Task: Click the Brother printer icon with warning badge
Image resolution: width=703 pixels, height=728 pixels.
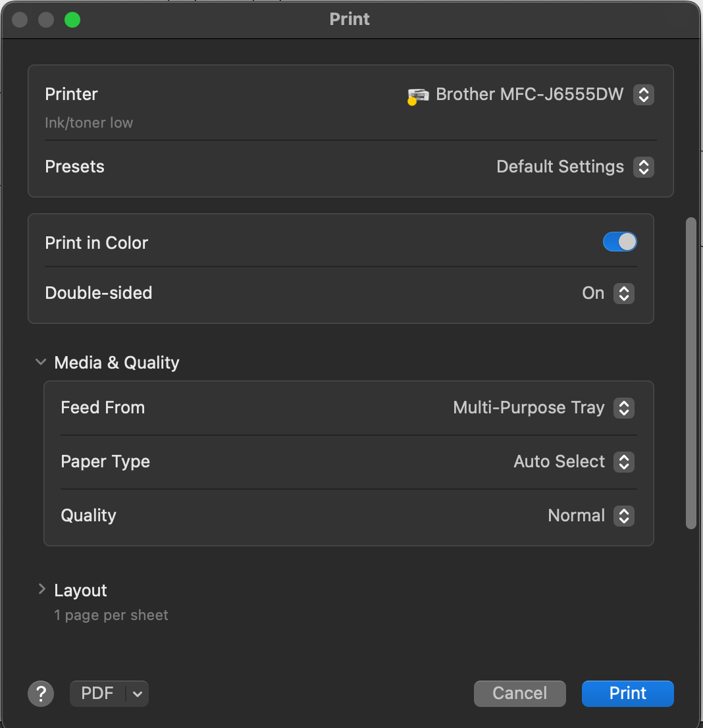Action: coord(417,95)
